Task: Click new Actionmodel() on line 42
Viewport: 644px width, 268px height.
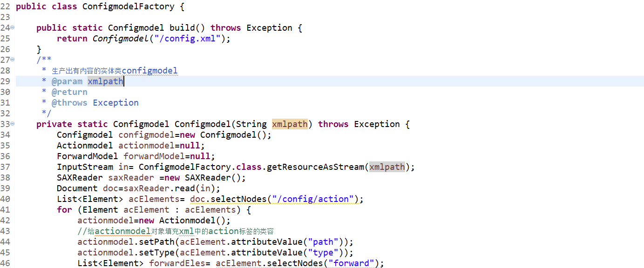Action: [182, 221]
